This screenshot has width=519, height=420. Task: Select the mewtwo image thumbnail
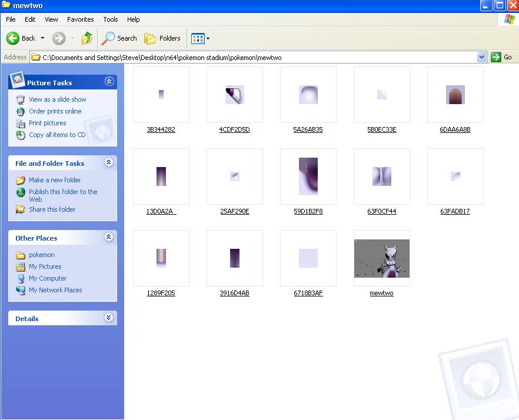pyautogui.click(x=382, y=258)
